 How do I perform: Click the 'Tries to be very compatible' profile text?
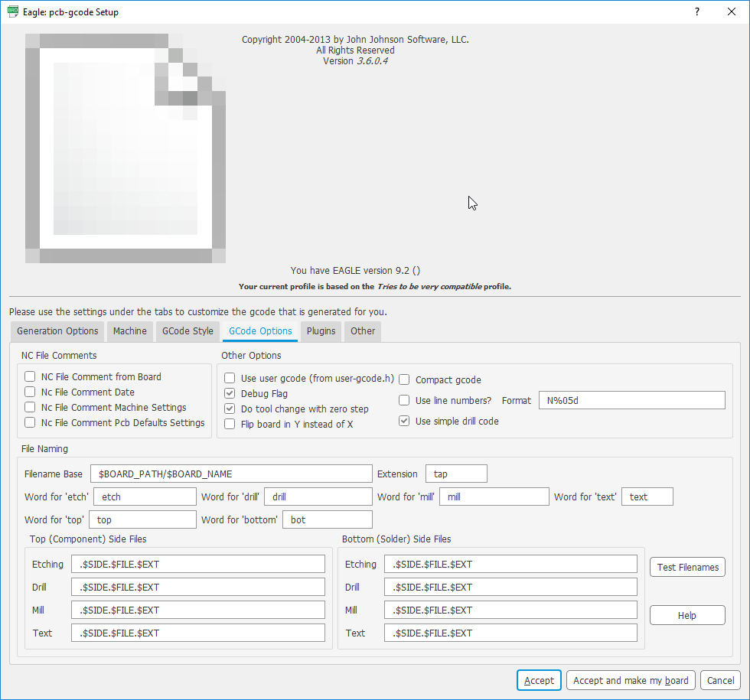(429, 286)
